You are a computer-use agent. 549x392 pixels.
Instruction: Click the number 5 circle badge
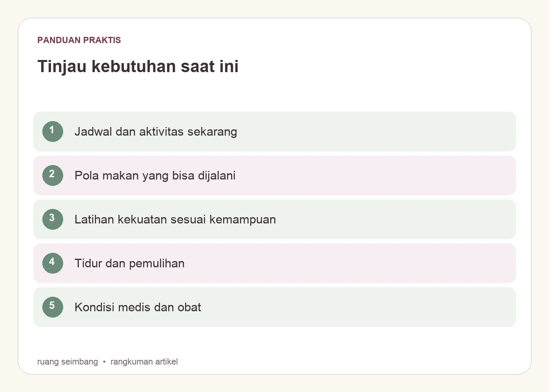53,307
